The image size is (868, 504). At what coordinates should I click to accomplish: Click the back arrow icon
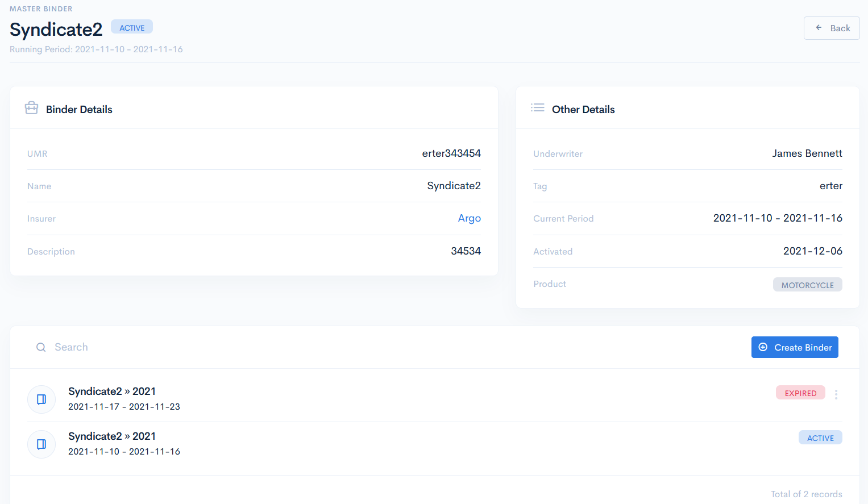pyautogui.click(x=819, y=28)
